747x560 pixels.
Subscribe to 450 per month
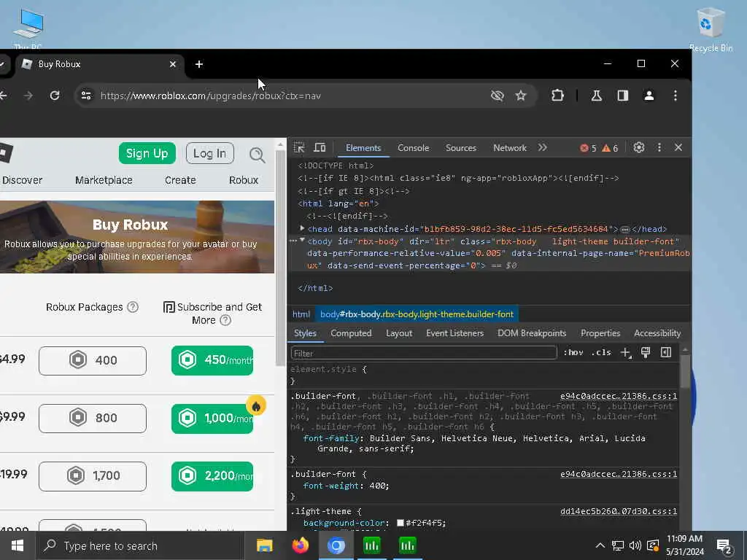(212, 360)
